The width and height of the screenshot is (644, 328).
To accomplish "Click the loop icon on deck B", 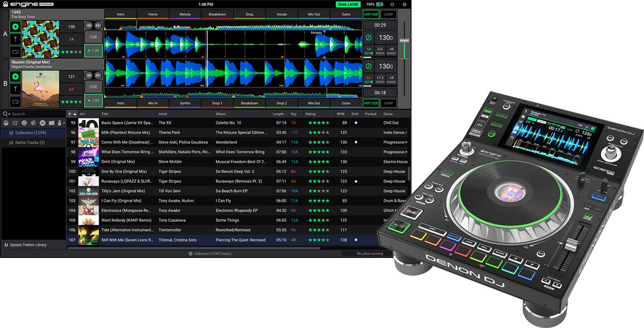I will coord(15,101).
